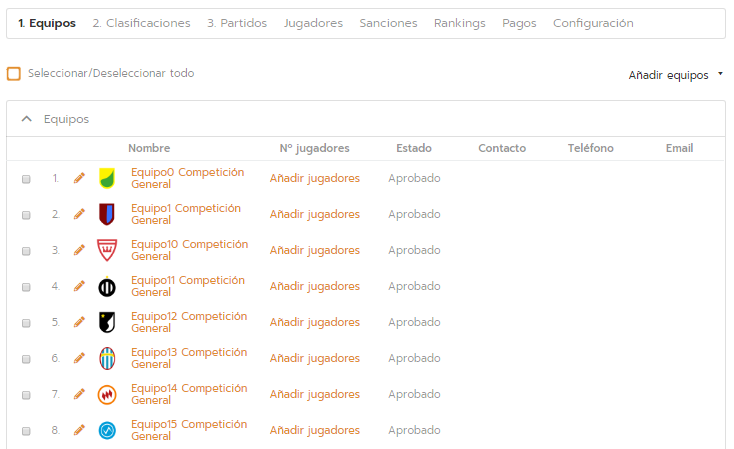Click the orange round crest of Equipo14
734x449 pixels.
(107, 394)
